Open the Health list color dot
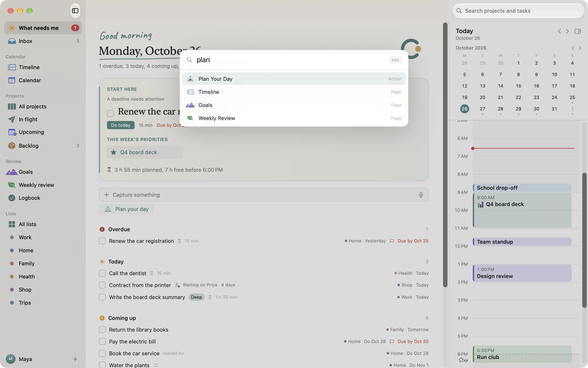This screenshot has height=368, width=588. click(12, 277)
